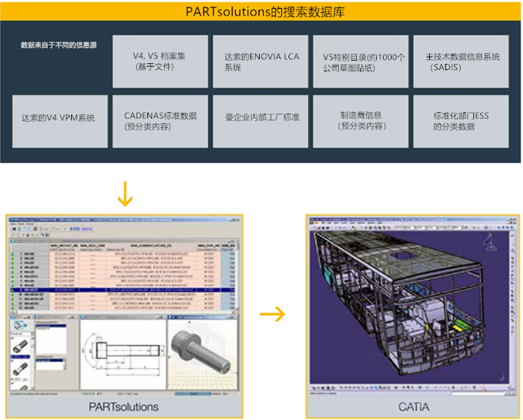The height and width of the screenshot is (420, 523).
Task: Open the CADENAS标准数据 tile
Action: pyautogui.click(x=160, y=121)
